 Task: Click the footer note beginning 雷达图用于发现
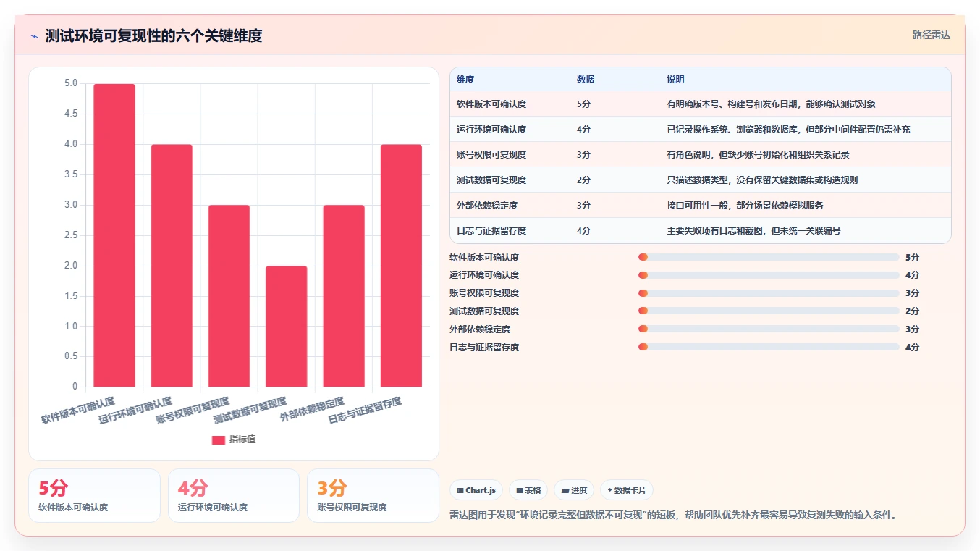(x=673, y=516)
